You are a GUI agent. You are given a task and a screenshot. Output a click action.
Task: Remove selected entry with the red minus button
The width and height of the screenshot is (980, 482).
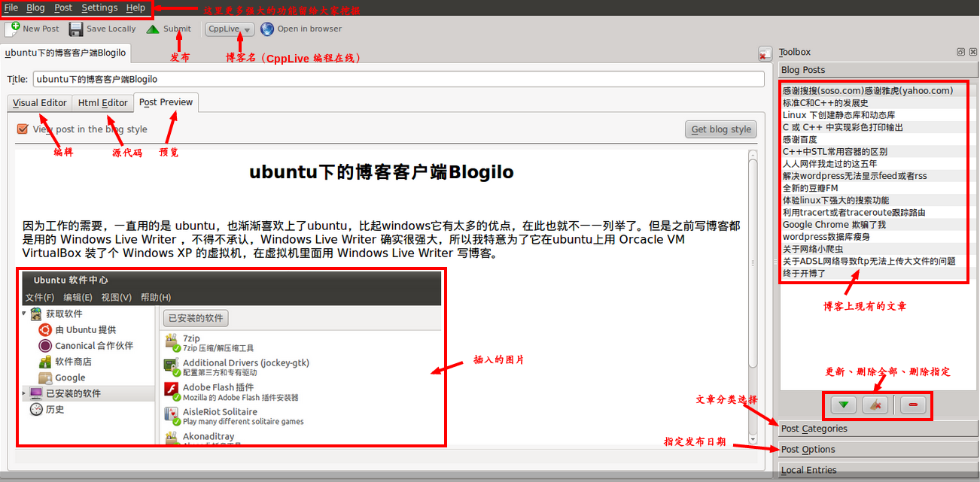tap(913, 405)
